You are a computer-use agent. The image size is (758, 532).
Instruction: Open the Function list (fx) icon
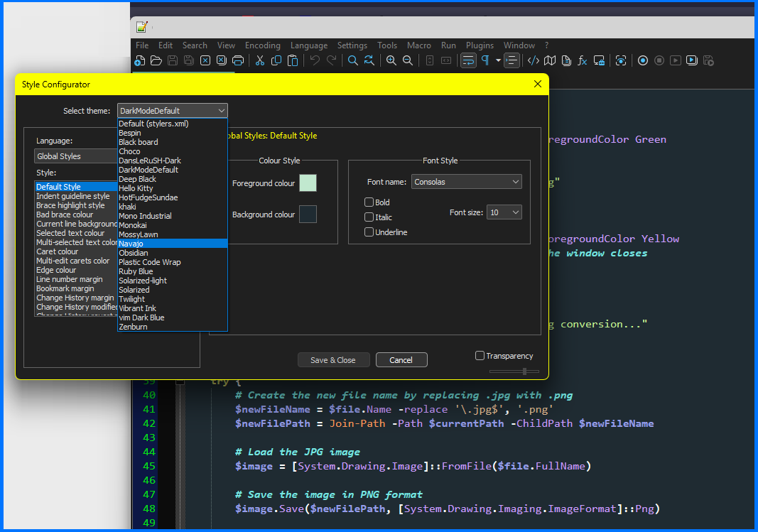pyautogui.click(x=583, y=61)
